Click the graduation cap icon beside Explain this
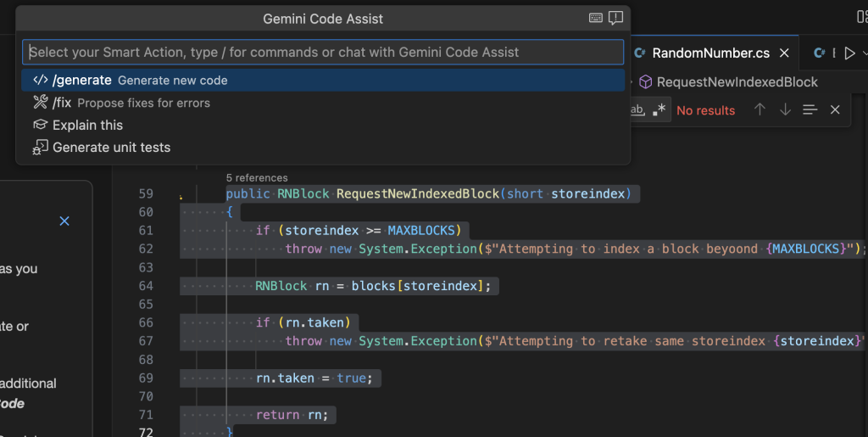The image size is (868, 437). click(41, 125)
